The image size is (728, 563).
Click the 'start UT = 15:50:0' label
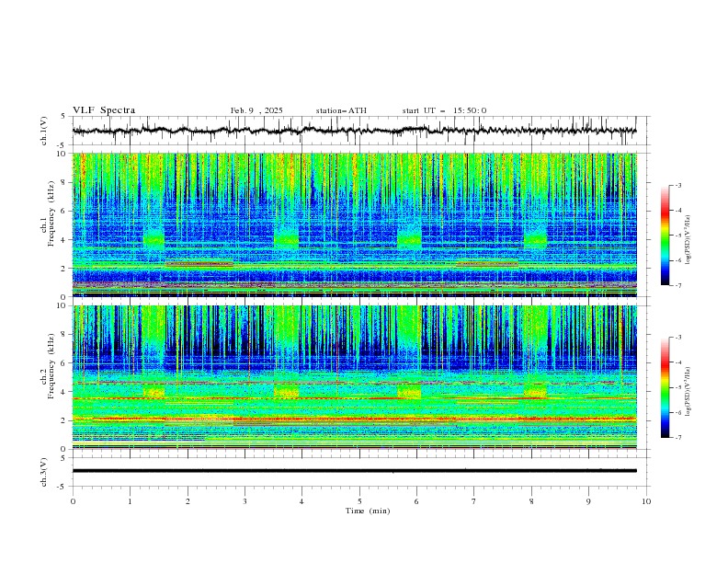tap(444, 110)
